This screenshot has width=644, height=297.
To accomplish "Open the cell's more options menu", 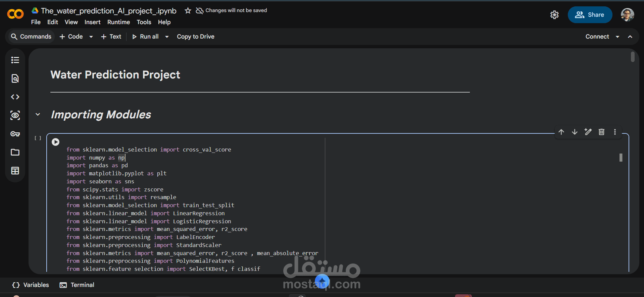I will [615, 132].
